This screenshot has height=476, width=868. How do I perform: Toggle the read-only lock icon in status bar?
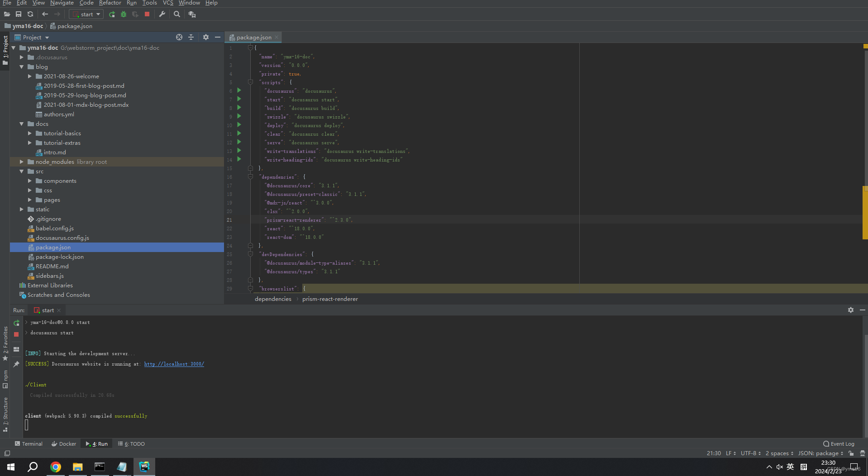point(851,453)
